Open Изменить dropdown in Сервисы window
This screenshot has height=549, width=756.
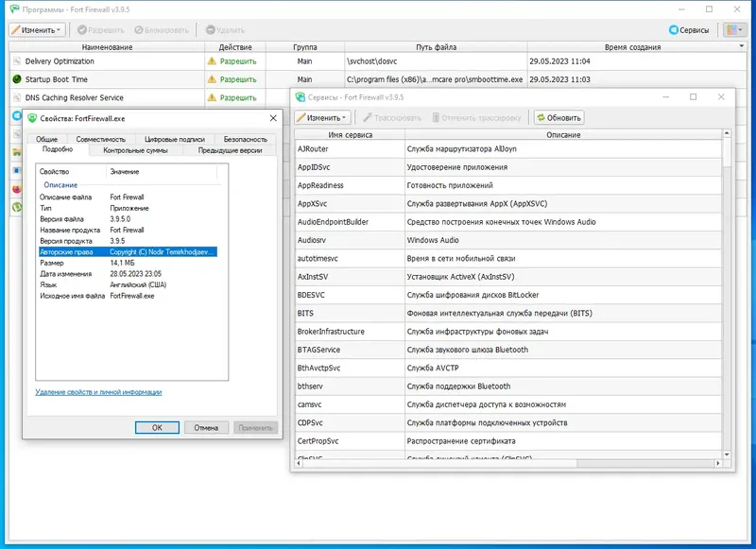(322, 117)
